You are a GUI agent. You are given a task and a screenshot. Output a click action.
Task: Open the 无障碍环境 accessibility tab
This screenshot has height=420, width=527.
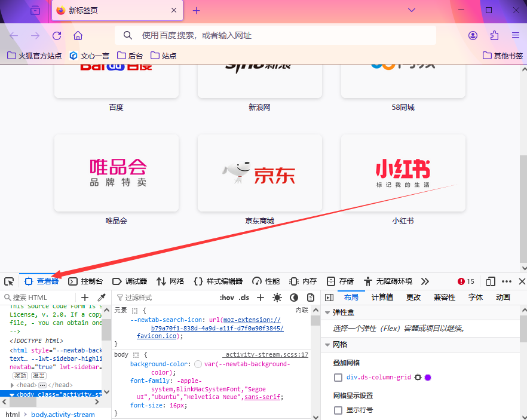388,281
